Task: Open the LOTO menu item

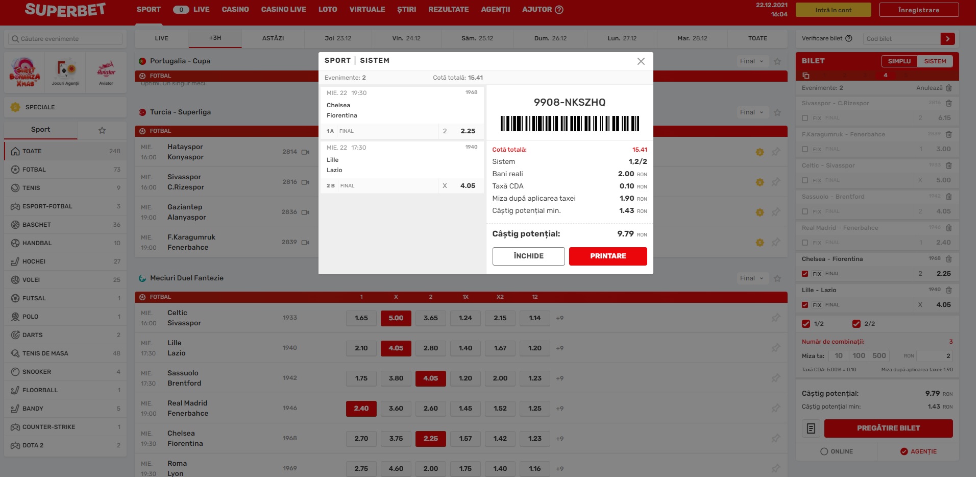Action: coord(328,9)
